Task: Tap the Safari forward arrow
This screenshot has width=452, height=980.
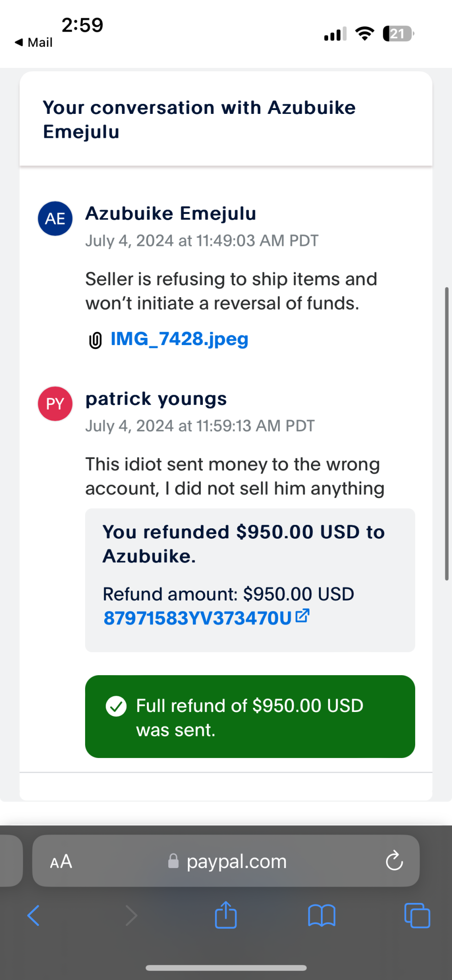Action: click(x=131, y=916)
